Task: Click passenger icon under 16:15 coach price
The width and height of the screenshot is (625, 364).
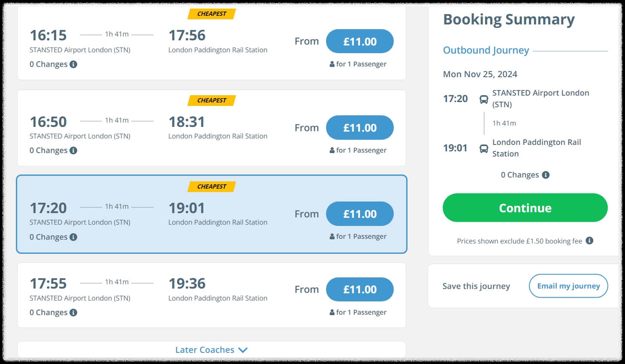Action: tap(332, 64)
